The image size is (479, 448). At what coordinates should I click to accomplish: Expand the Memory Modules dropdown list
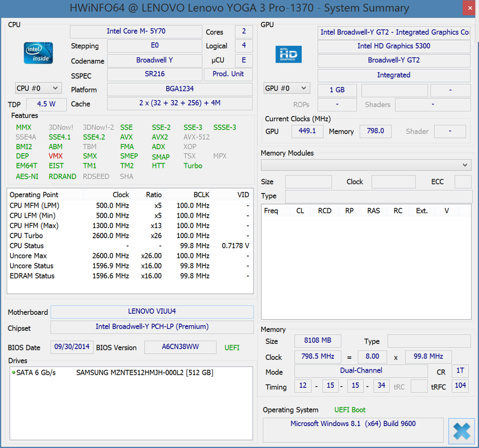366,165
